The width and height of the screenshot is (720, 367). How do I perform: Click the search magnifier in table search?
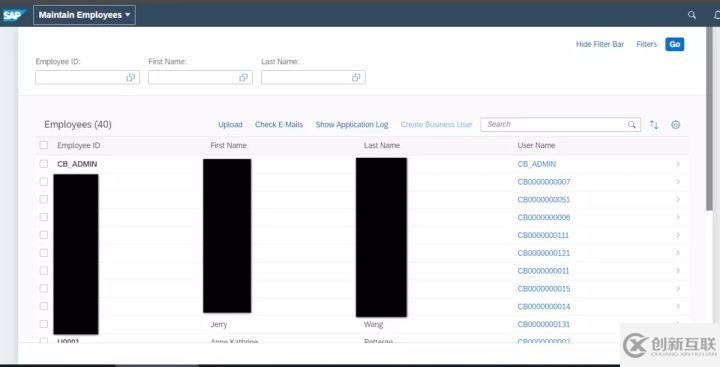[x=632, y=124]
